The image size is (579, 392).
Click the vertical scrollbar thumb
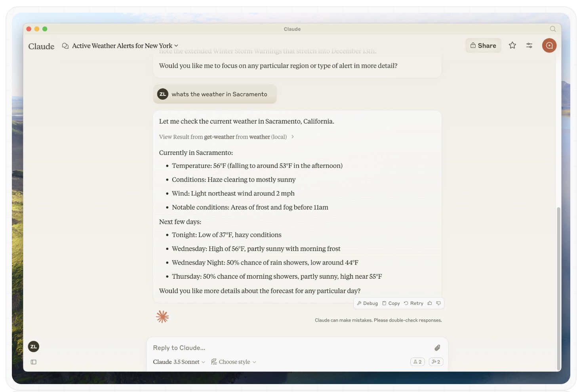click(x=559, y=288)
